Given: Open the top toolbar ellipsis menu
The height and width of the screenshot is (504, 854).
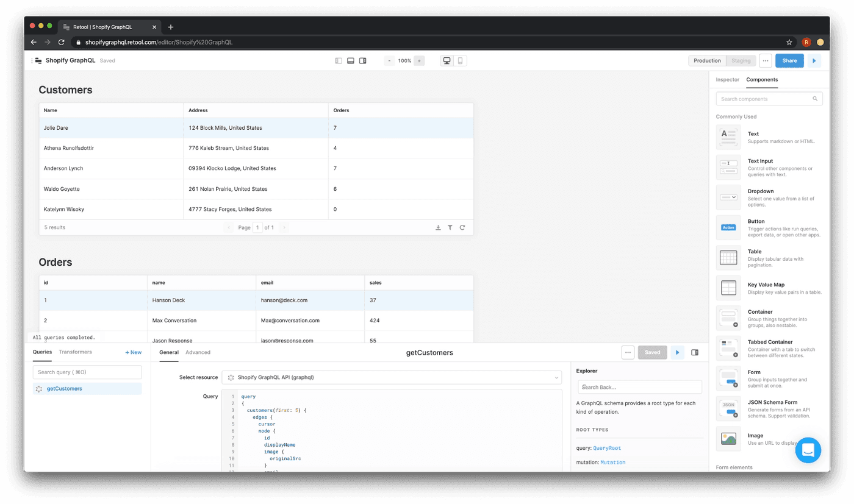Looking at the screenshot, I should pos(766,61).
